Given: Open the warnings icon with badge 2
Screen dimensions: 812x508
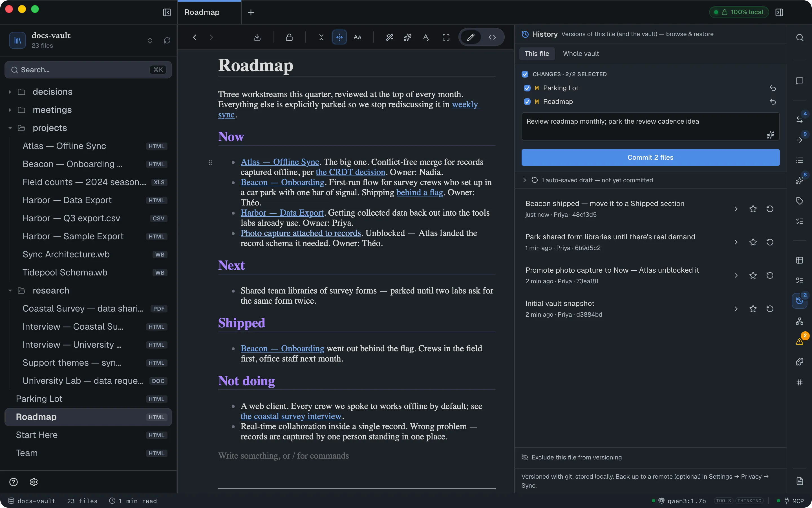Looking at the screenshot, I should (x=800, y=341).
